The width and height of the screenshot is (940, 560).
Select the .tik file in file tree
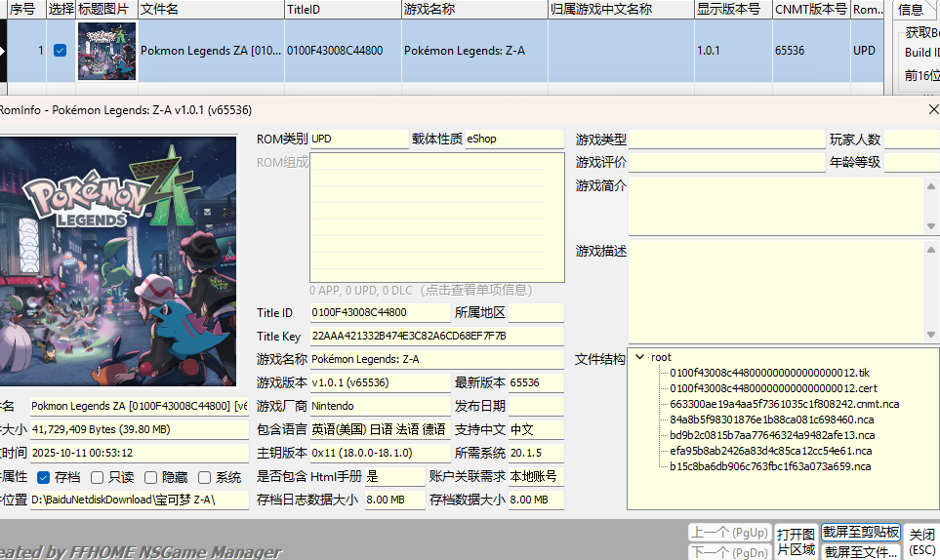coord(769,373)
